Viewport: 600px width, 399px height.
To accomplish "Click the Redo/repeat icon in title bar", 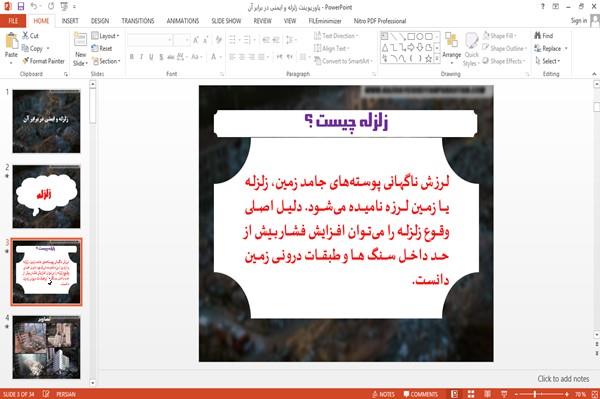I will click(51, 7).
